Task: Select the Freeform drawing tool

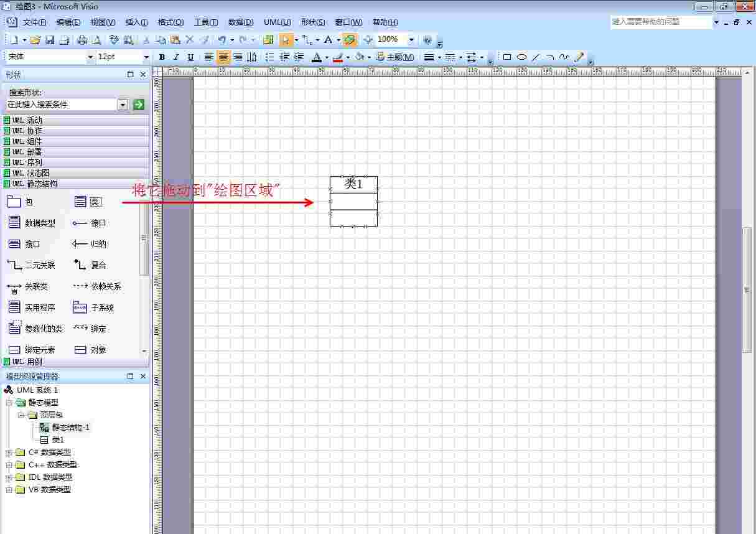Action: (563, 57)
